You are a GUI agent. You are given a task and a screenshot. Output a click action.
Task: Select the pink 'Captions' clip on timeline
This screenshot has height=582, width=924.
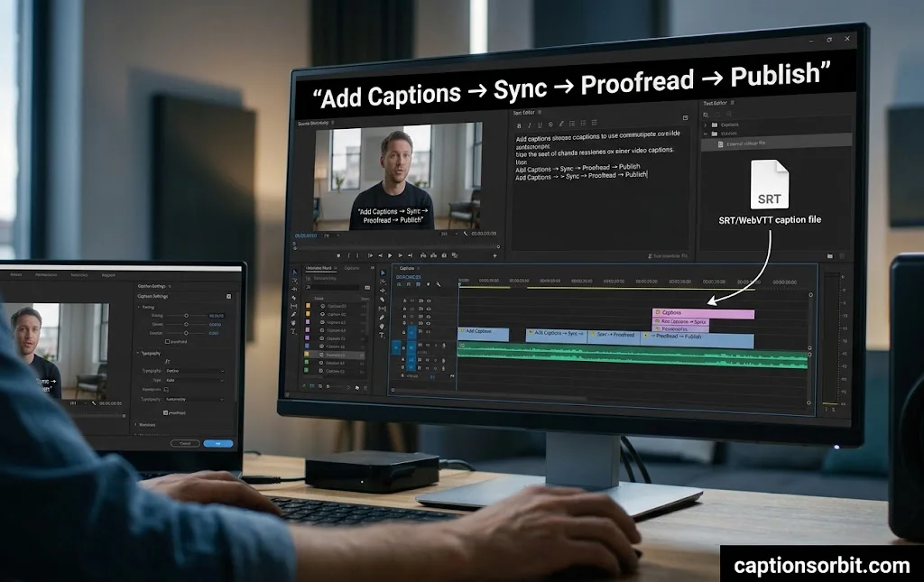[704, 313]
